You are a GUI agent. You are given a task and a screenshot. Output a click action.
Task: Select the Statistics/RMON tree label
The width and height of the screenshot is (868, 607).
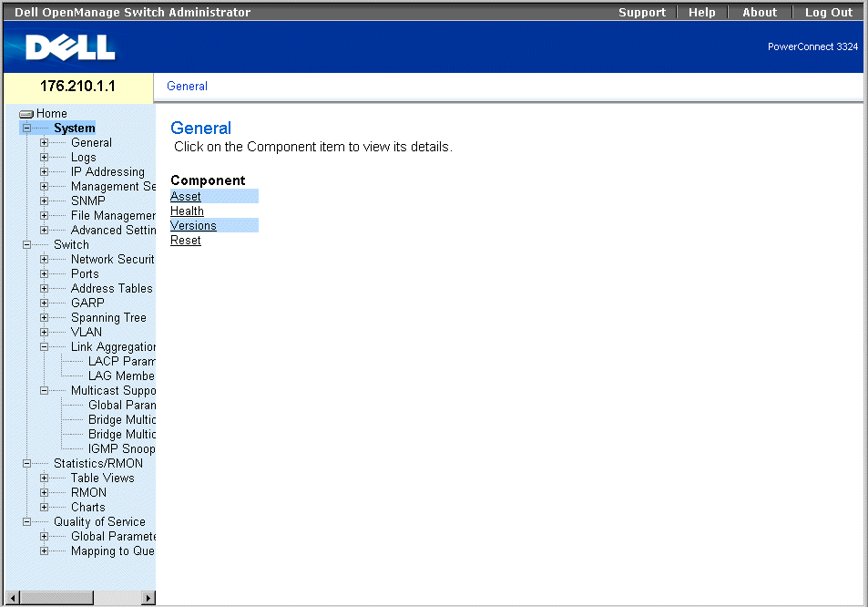pyautogui.click(x=98, y=464)
